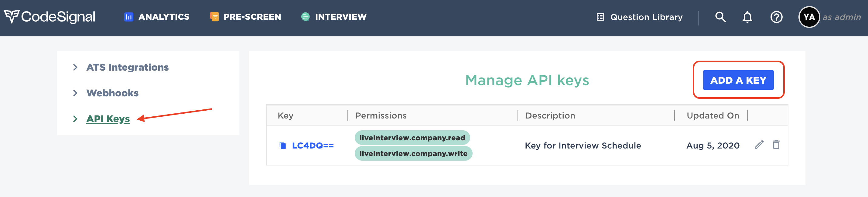This screenshot has width=868, height=197.
Task: Select the INTERVIEW navigation item
Action: [341, 16]
